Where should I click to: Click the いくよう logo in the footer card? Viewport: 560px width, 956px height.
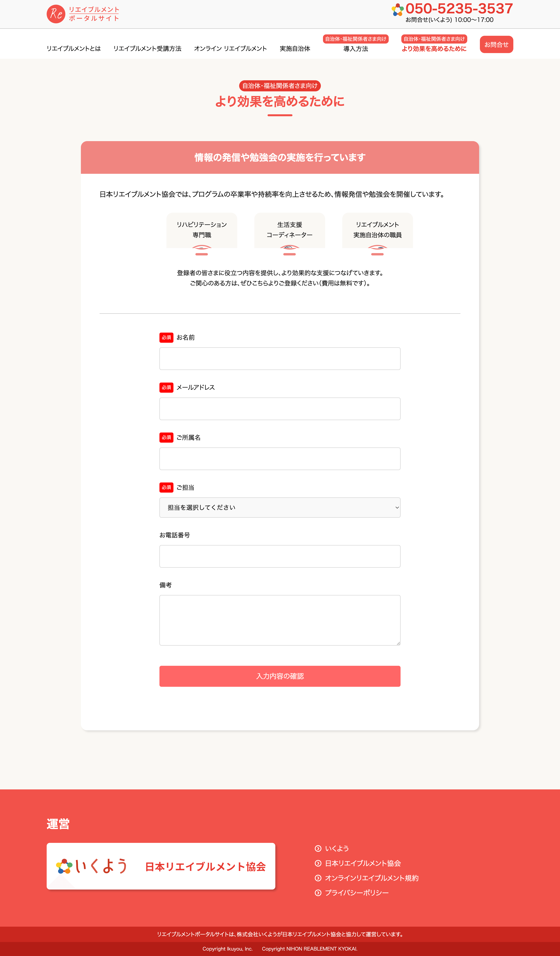click(x=92, y=866)
